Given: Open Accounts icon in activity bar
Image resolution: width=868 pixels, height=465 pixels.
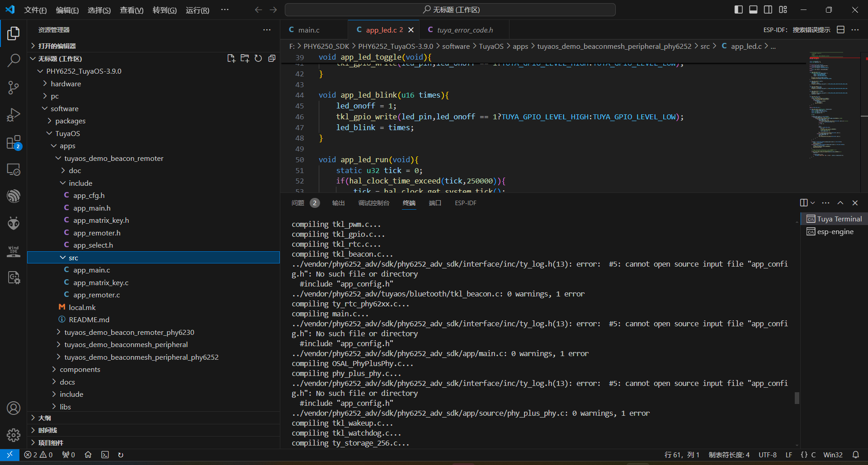Looking at the screenshot, I should pos(14,408).
